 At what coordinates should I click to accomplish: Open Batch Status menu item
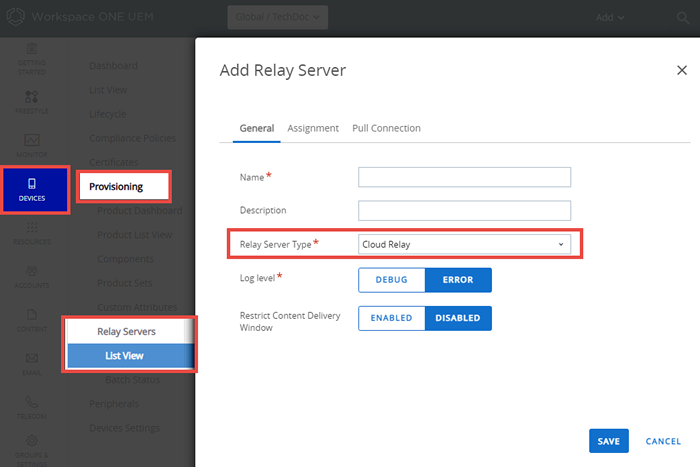[133, 380]
